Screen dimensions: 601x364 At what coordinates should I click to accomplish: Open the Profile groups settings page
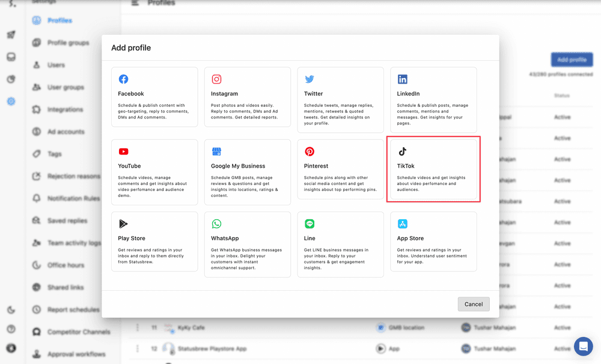pos(68,43)
